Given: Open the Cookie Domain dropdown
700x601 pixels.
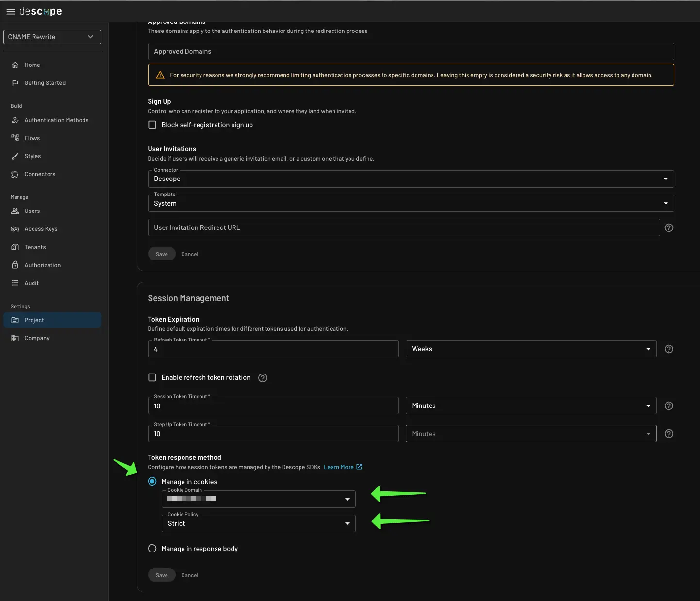Looking at the screenshot, I should point(259,499).
